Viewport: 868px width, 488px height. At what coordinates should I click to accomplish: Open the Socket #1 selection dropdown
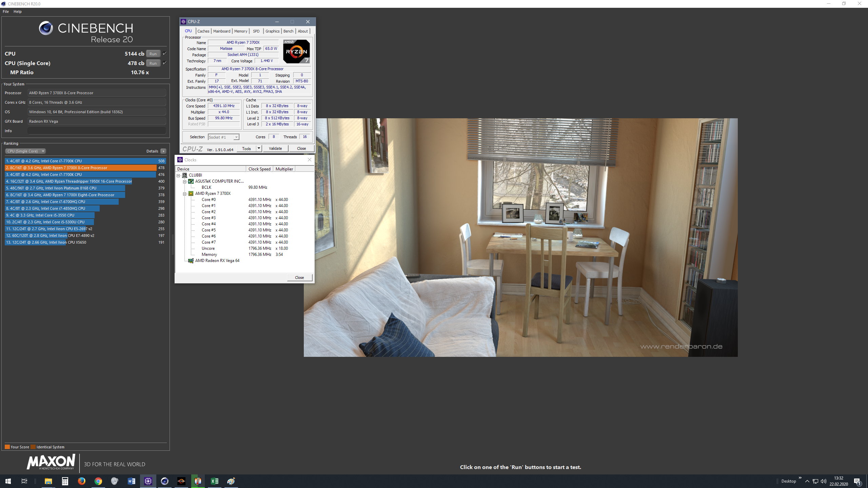(x=236, y=137)
